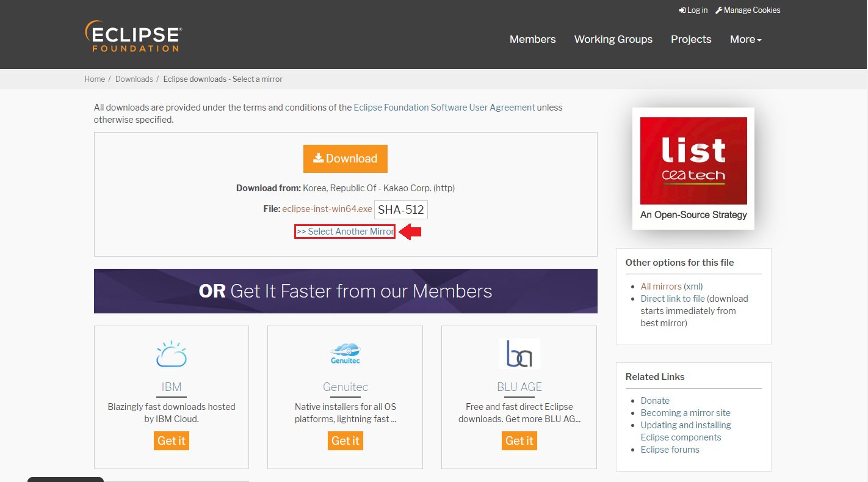Open Eclipse Foundation Software User Agreement

tap(444, 108)
